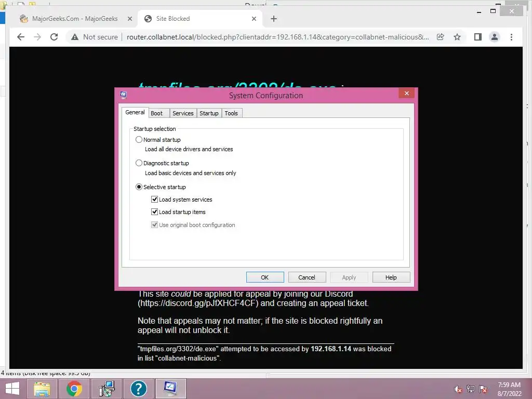Select the Selective startup radio button
The height and width of the screenshot is (399, 532).
click(x=139, y=187)
